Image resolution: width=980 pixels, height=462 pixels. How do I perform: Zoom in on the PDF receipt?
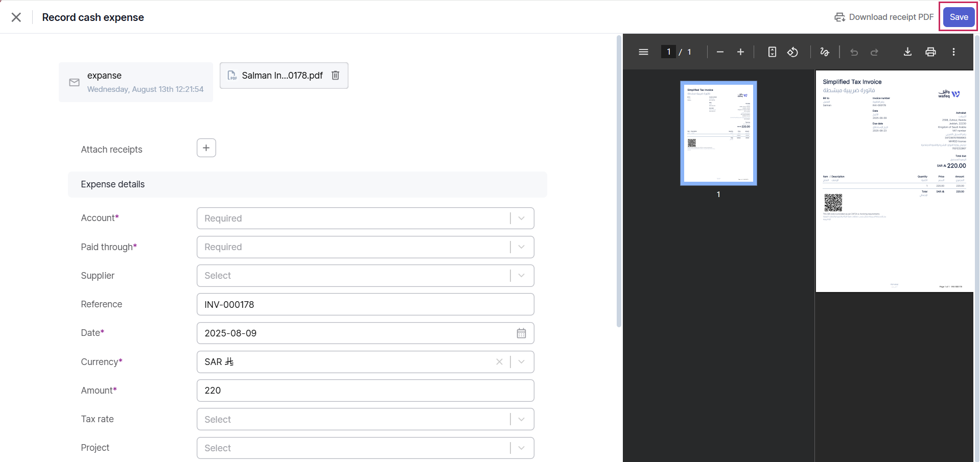(x=740, y=52)
